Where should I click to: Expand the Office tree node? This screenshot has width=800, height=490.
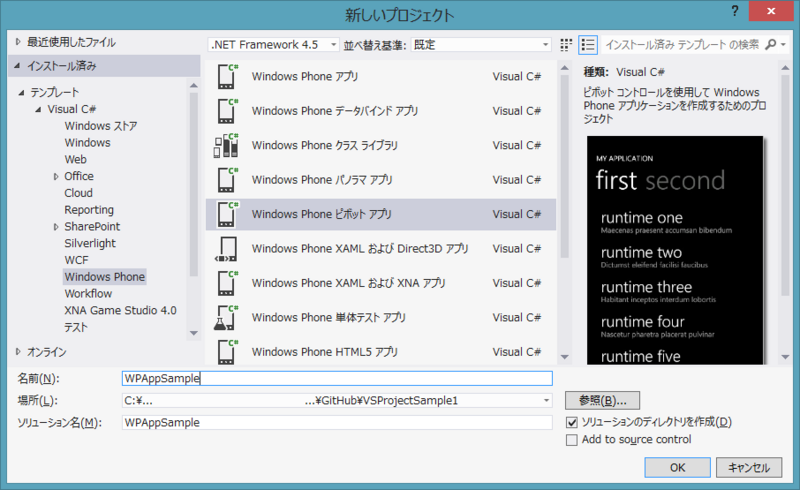click(56, 177)
